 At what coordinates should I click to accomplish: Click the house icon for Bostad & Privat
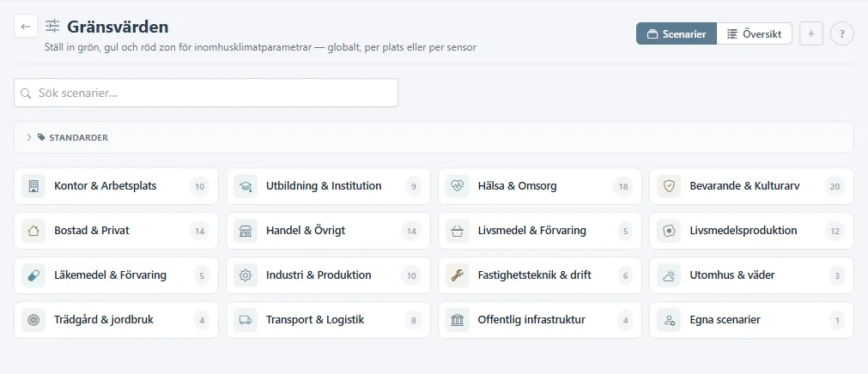click(x=33, y=231)
